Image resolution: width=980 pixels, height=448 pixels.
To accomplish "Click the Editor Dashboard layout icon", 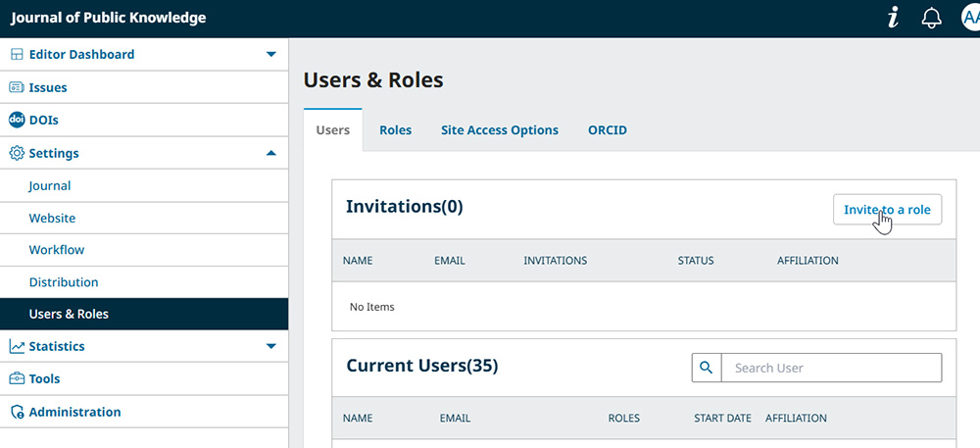I will click(17, 54).
